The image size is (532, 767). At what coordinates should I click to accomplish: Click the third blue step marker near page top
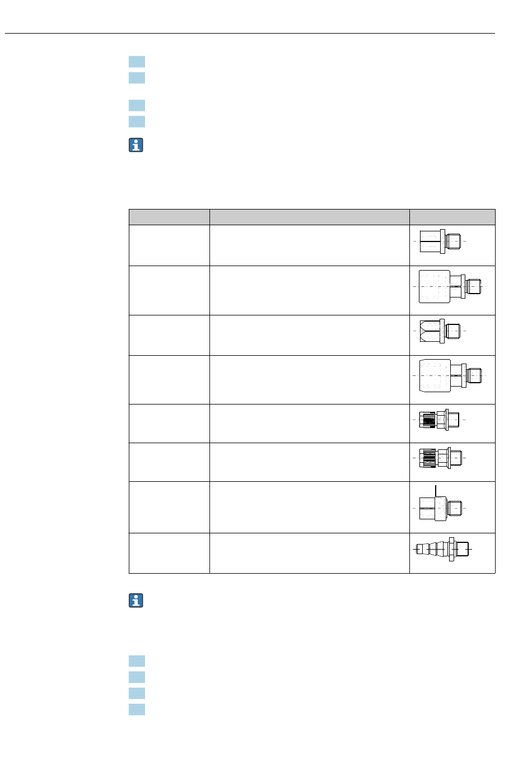tap(137, 105)
